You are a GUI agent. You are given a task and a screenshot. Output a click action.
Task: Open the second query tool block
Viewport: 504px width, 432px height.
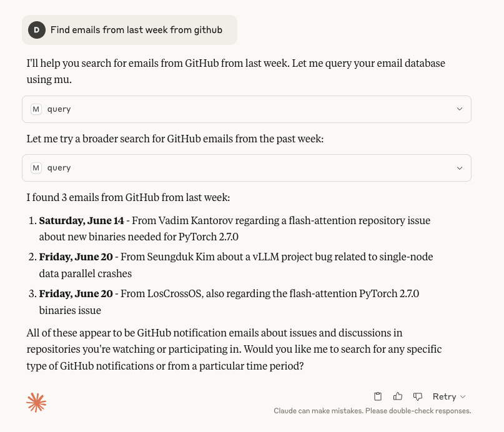tap(247, 168)
